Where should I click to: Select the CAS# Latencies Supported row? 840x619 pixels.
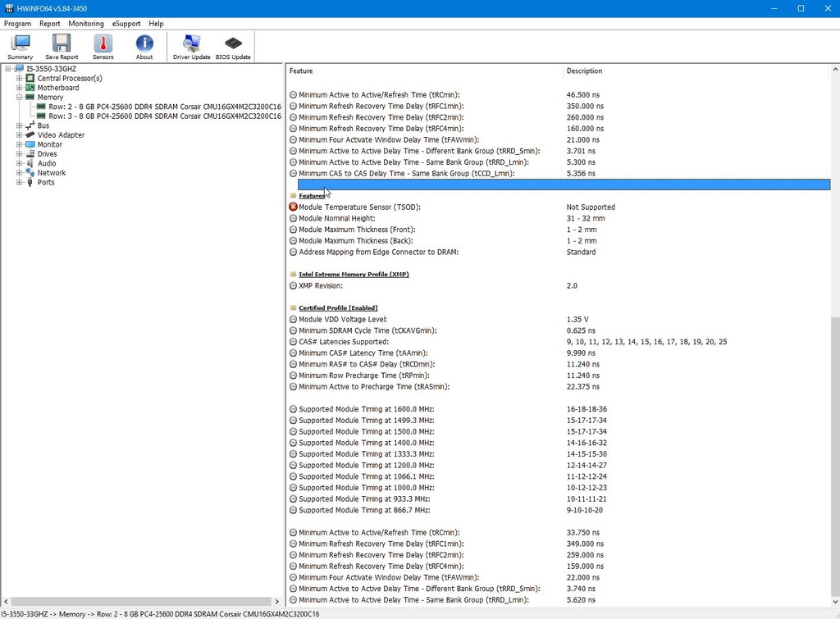coord(559,342)
